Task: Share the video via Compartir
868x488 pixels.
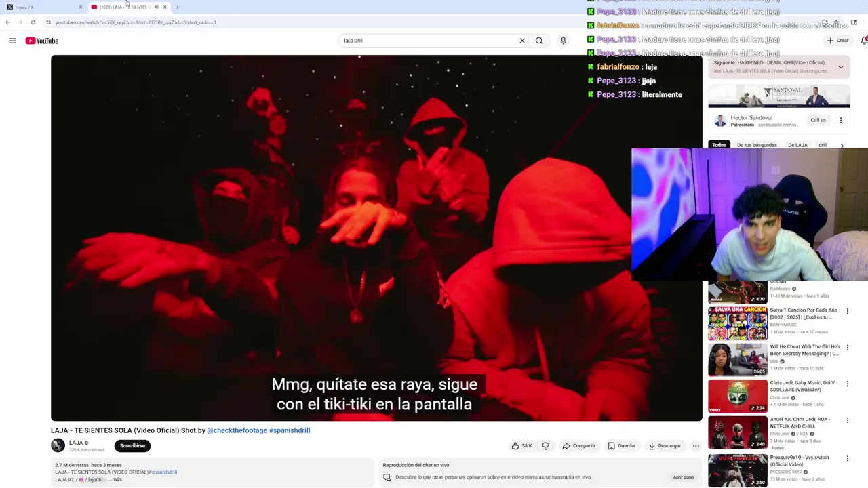Action: pos(578,446)
